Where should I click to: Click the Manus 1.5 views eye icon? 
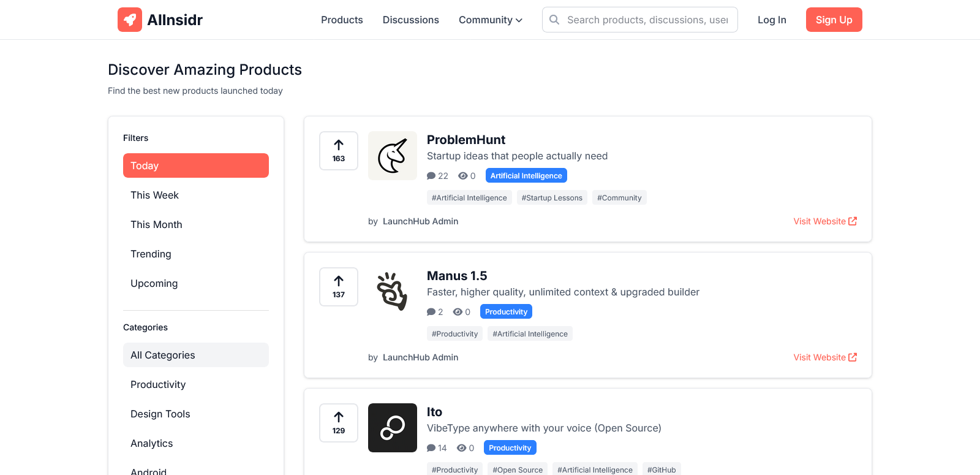coord(458,312)
